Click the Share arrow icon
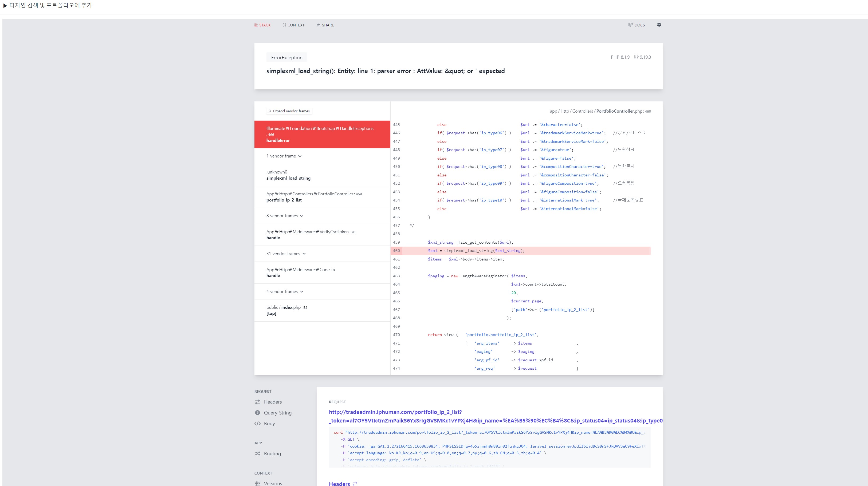The image size is (868, 486). 318,25
